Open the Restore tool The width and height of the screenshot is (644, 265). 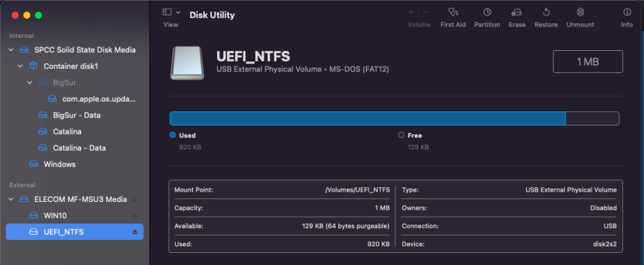click(546, 17)
